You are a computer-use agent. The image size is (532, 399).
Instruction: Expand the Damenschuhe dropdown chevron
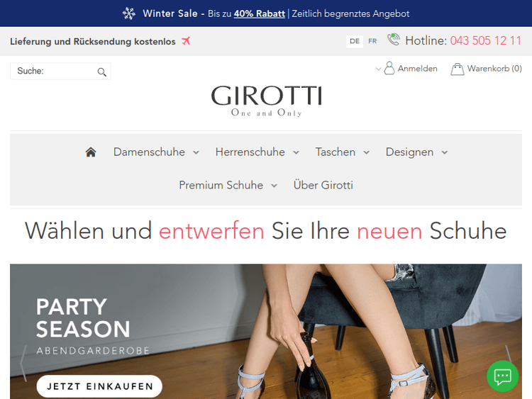(x=196, y=153)
